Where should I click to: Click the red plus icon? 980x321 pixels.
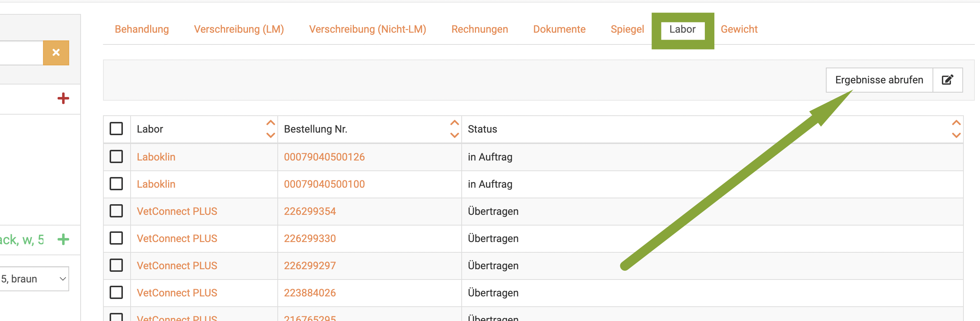pos(63,98)
